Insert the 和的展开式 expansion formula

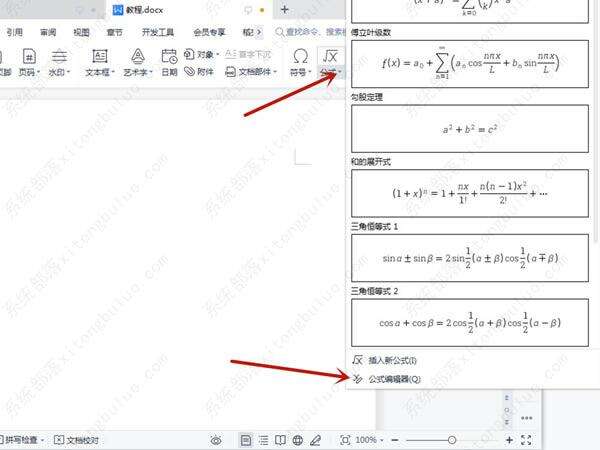[x=470, y=193]
